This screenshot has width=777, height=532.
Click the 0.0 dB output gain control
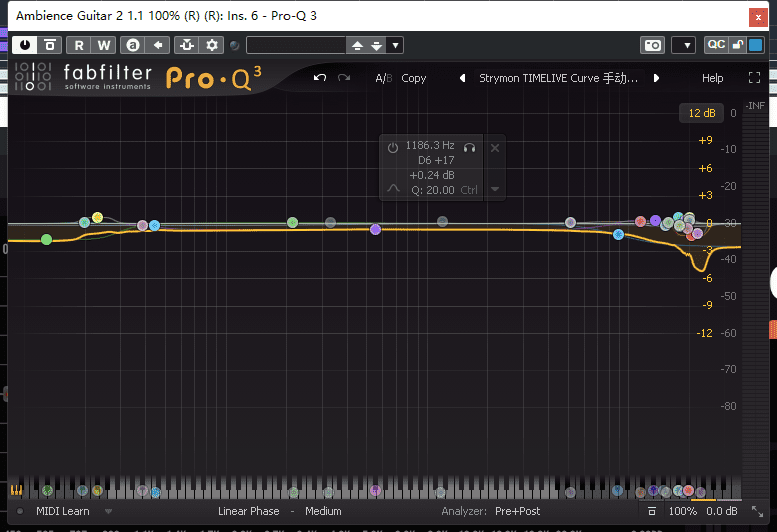coord(722,511)
